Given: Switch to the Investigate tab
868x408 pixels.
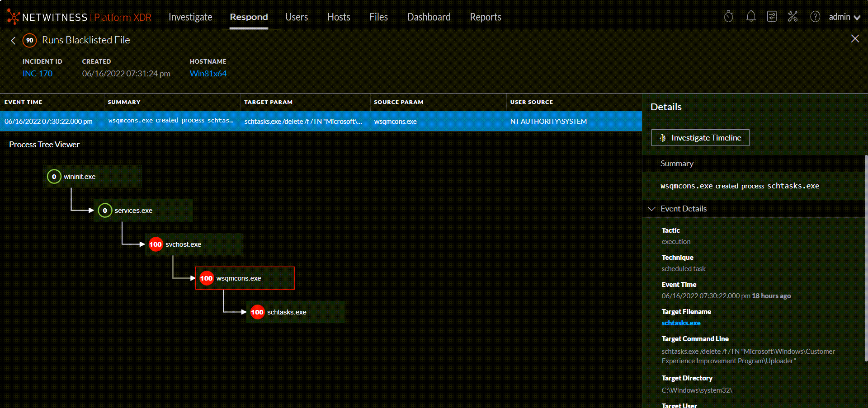Looking at the screenshot, I should pyautogui.click(x=190, y=17).
